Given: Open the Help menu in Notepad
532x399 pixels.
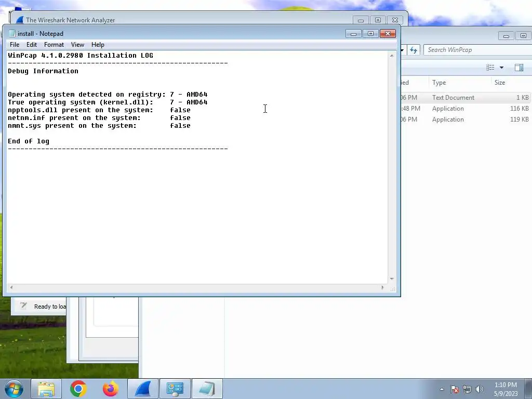Looking at the screenshot, I should point(98,45).
